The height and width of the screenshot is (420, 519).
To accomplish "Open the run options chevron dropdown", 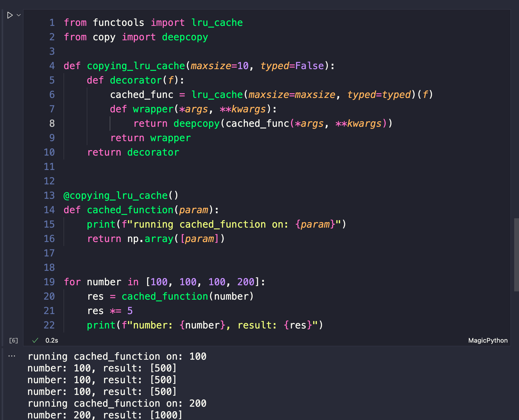I will (x=19, y=15).
